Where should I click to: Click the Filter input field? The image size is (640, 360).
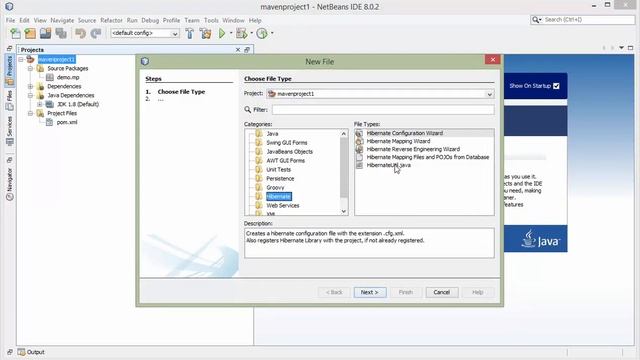point(383,110)
